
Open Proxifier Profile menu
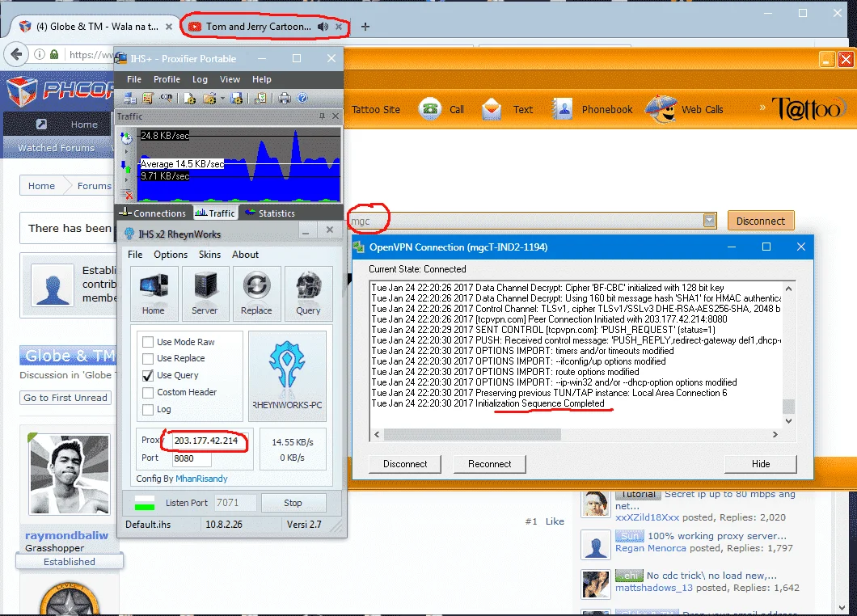click(x=167, y=79)
